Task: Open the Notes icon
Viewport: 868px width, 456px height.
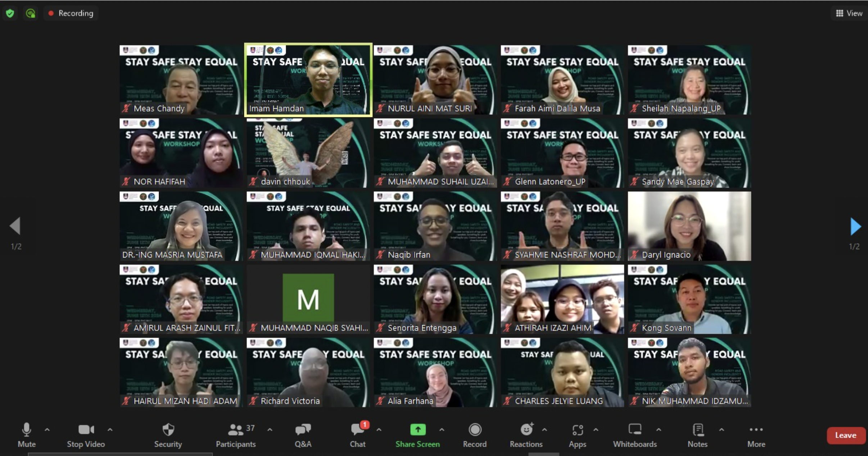Action: (x=698, y=430)
